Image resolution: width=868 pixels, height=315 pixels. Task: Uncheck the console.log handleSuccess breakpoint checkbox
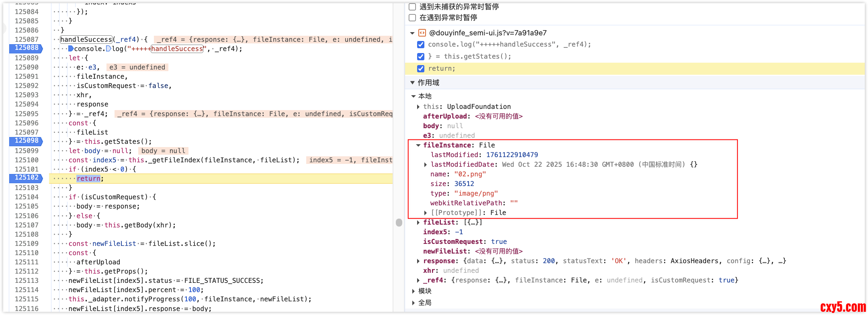[421, 45]
